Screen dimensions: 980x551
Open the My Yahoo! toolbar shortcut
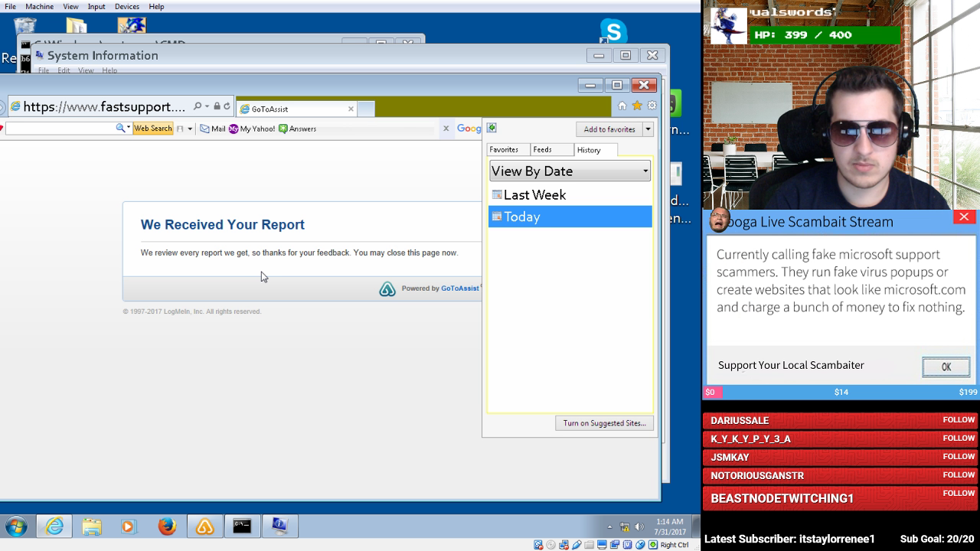252,129
